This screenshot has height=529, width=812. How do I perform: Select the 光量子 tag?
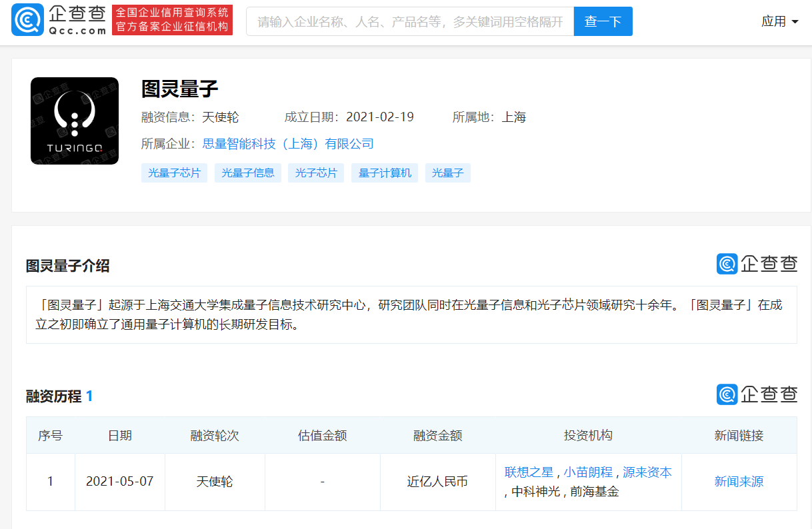point(447,173)
